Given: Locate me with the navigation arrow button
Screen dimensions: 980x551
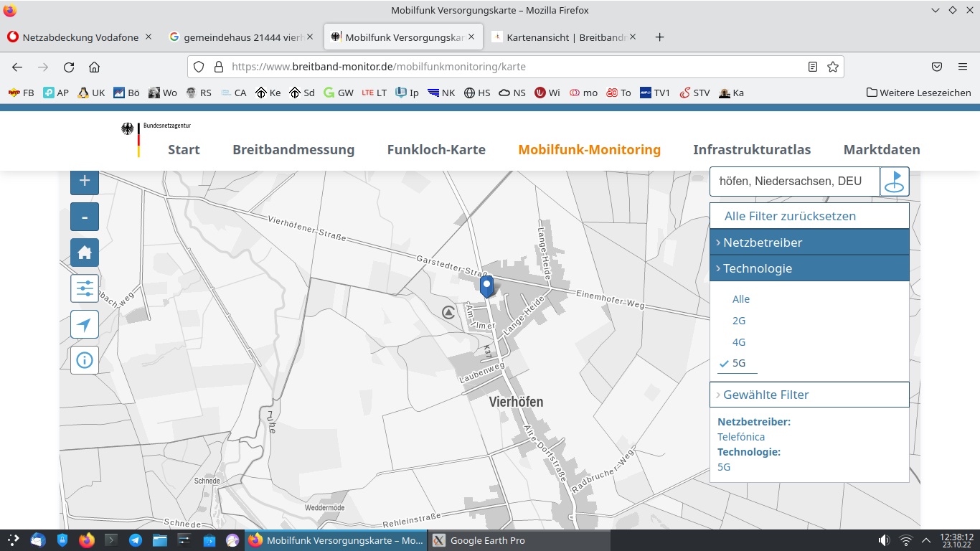Looking at the screenshot, I should (x=85, y=324).
